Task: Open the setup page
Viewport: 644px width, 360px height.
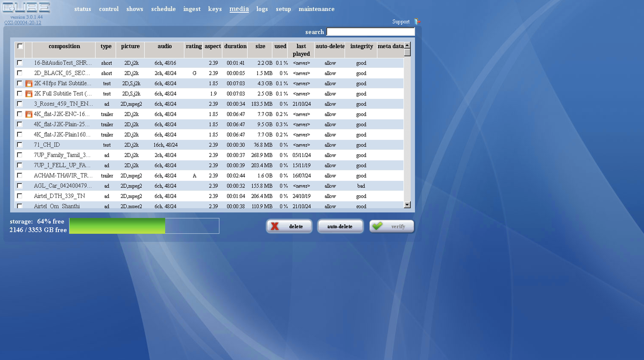Action: point(283,9)
